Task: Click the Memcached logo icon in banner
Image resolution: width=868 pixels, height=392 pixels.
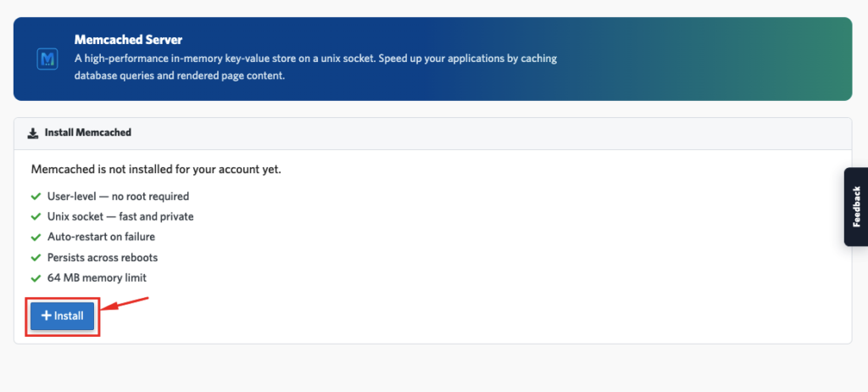Action: (x=47, y=59)
